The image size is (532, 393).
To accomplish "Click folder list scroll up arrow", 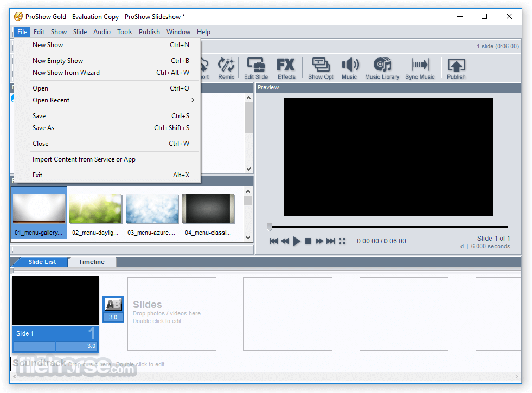I will point(249,98).
